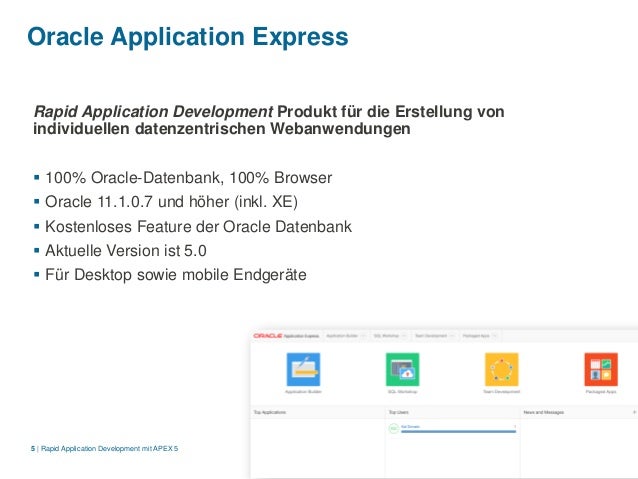This screenshot has height=479, width=638.
Task: Click the bullet Oracle 11.1.0.7 und höher
Action: click(171, 202)
